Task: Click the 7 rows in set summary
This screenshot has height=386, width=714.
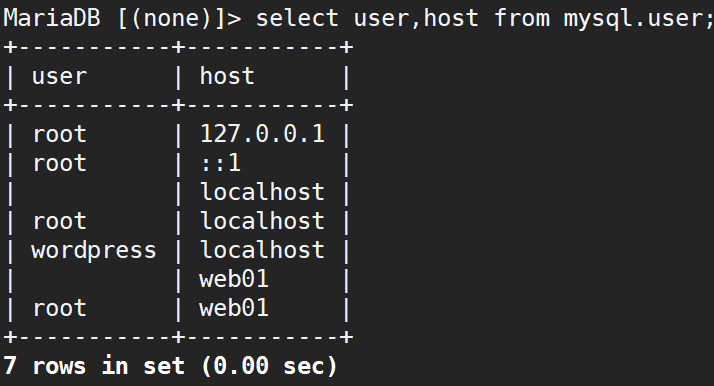Action: pyautogui.click(x=94, y=366)
